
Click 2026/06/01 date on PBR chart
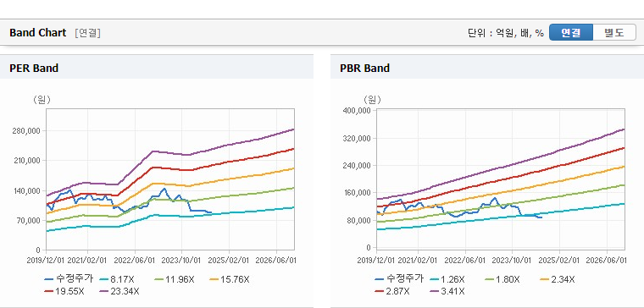pyautogui.click(x=607, y=261)
